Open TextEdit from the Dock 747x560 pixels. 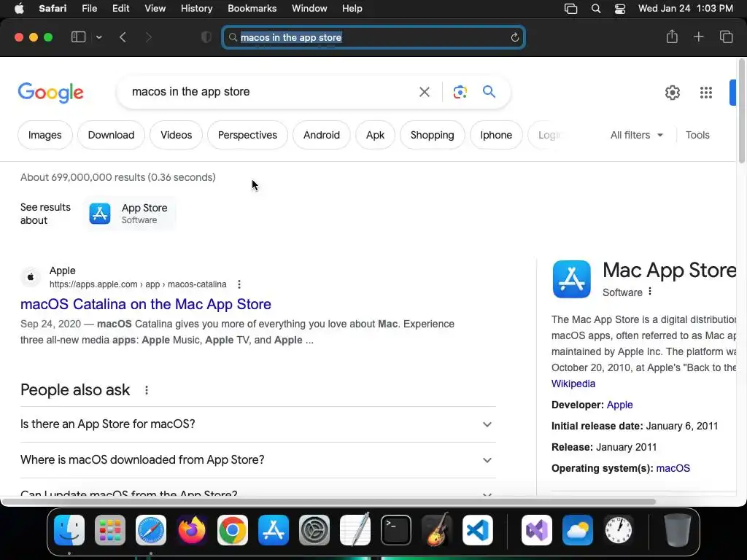[355, 529]
